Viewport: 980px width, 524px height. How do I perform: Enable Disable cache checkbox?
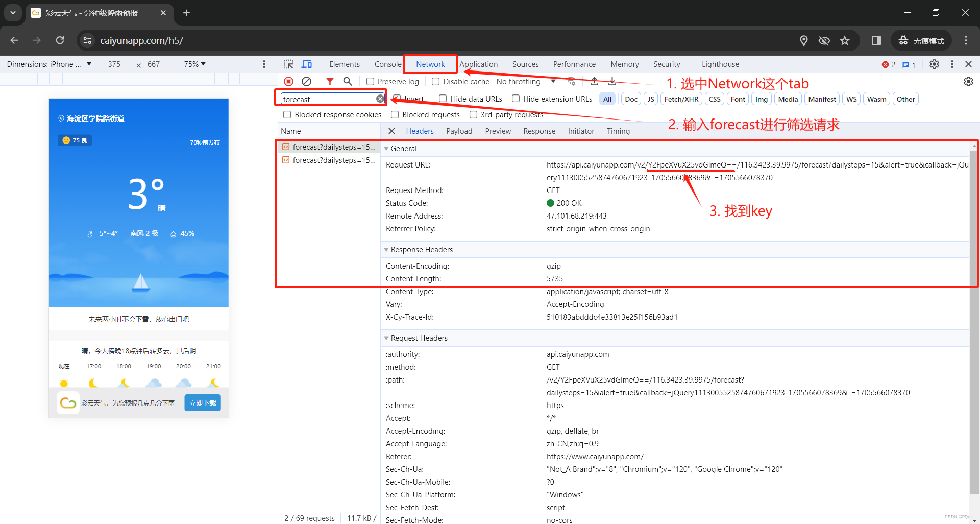click(436, 82)
